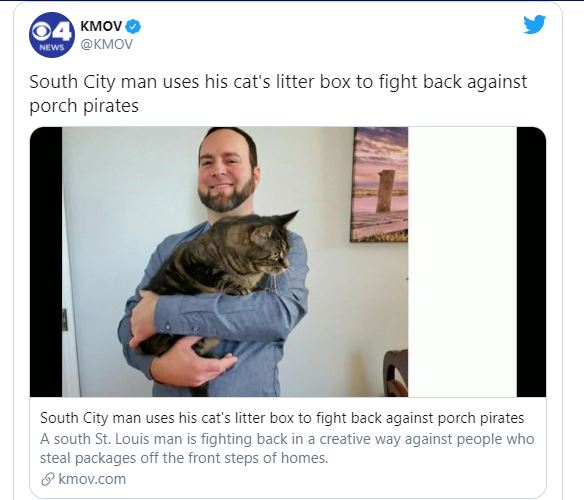This screenshot has width=584, height=500.
Task: Click the left black bar of the image
Action: [46, 262]
